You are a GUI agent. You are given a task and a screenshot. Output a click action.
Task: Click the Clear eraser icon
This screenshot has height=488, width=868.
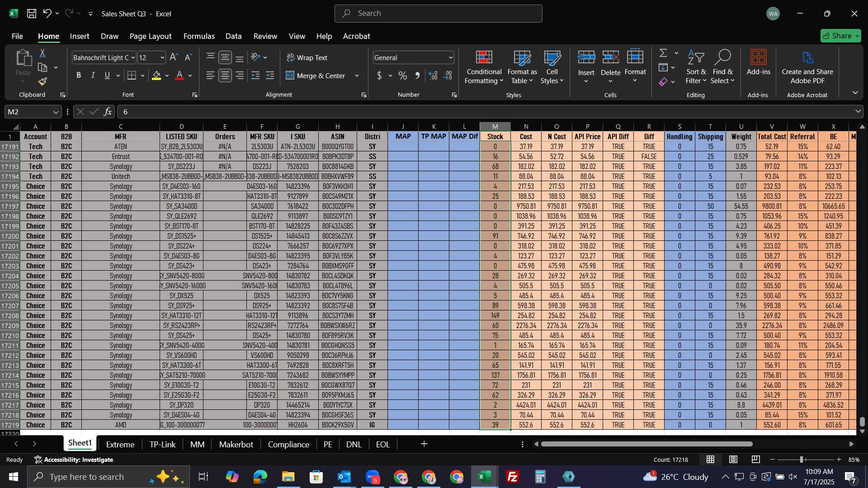coord(663,82)
